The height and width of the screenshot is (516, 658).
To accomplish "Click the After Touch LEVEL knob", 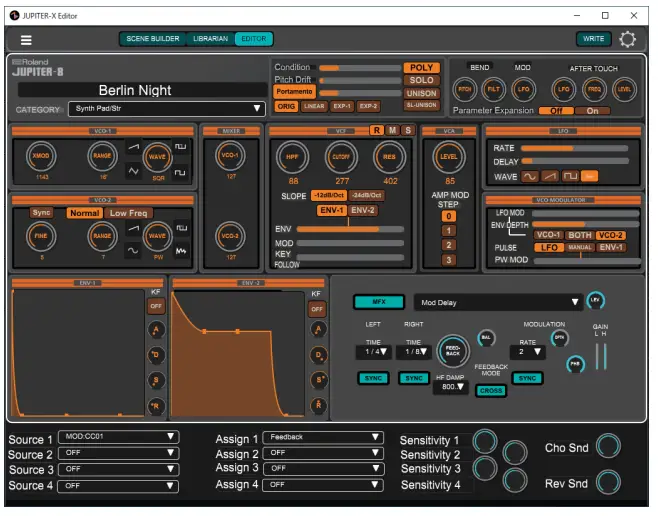I will (x=624, y=89).
